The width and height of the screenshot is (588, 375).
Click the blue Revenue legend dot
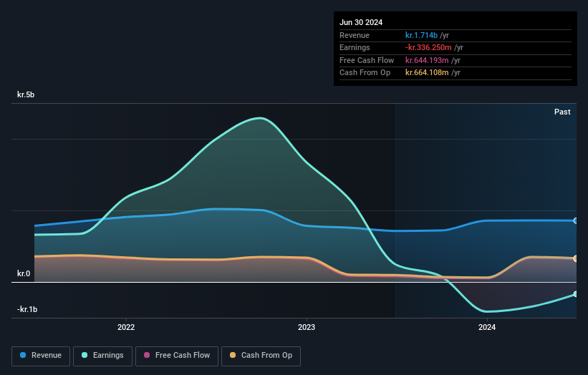(23, 355)
